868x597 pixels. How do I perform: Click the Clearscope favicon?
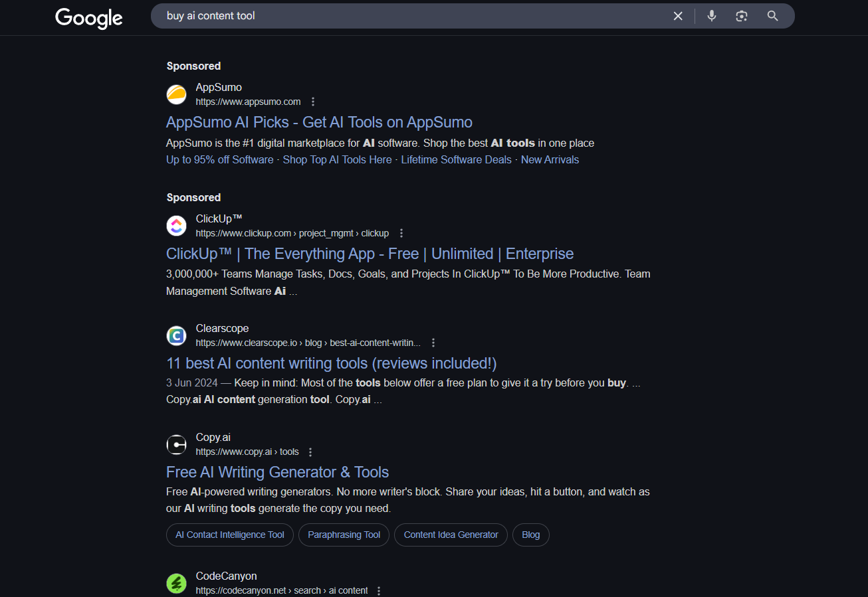click(x=176, y=335)
